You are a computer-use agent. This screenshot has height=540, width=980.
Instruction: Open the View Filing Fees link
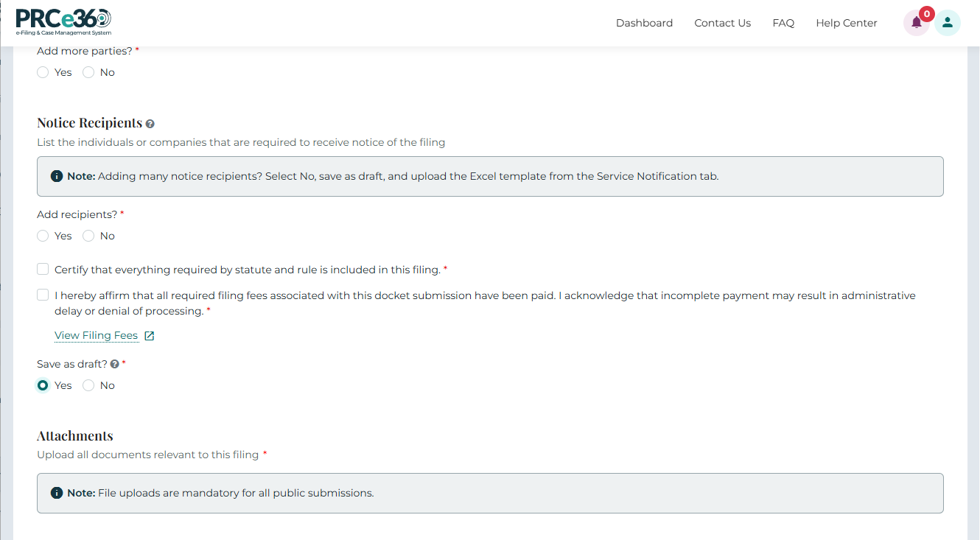pos(96,335)
